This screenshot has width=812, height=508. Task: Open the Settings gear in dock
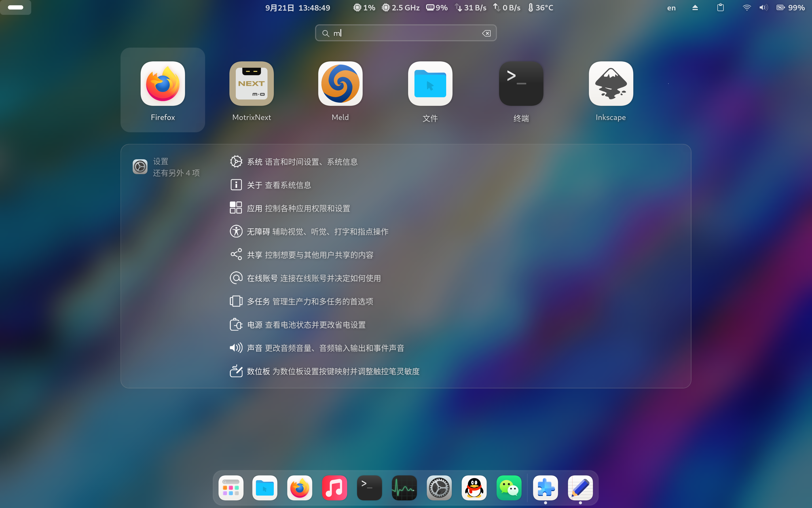(439, 487)
